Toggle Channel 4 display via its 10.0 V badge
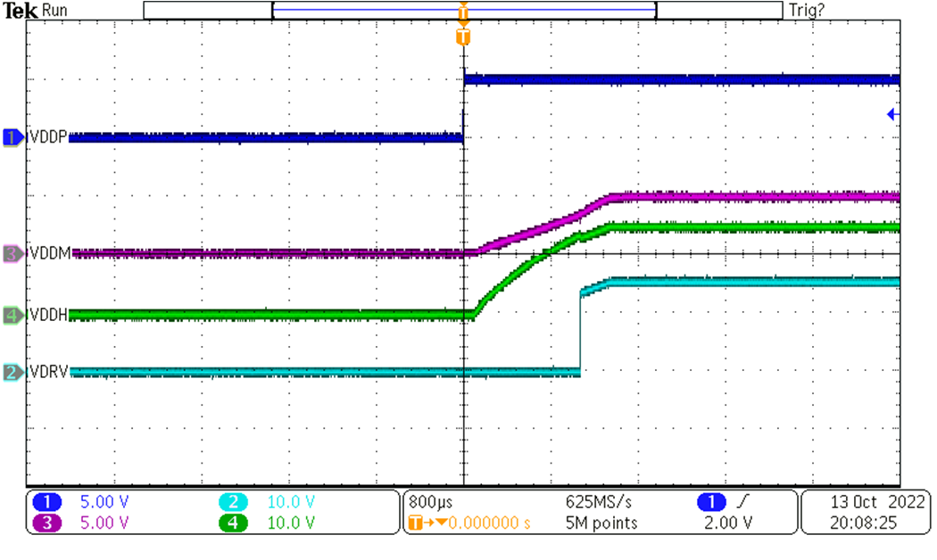 (x=232, y=524)
